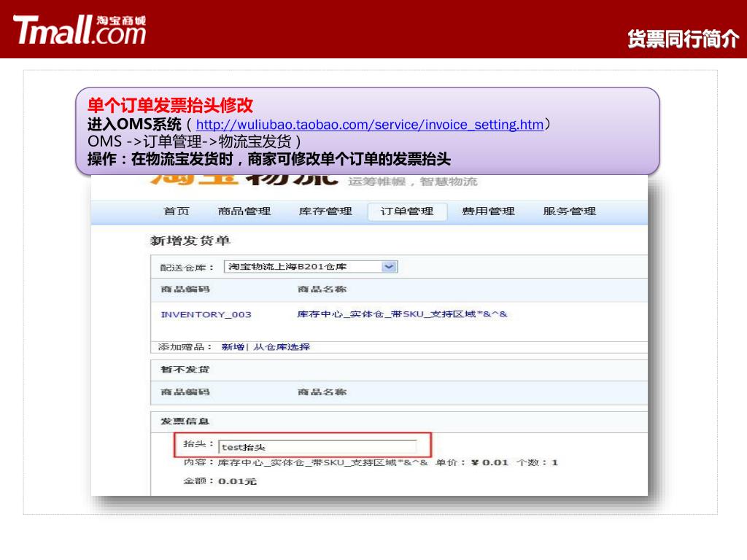Switch to the 库存管理 tab
Screen dimensions: 747x560
(x=325, y=211)
